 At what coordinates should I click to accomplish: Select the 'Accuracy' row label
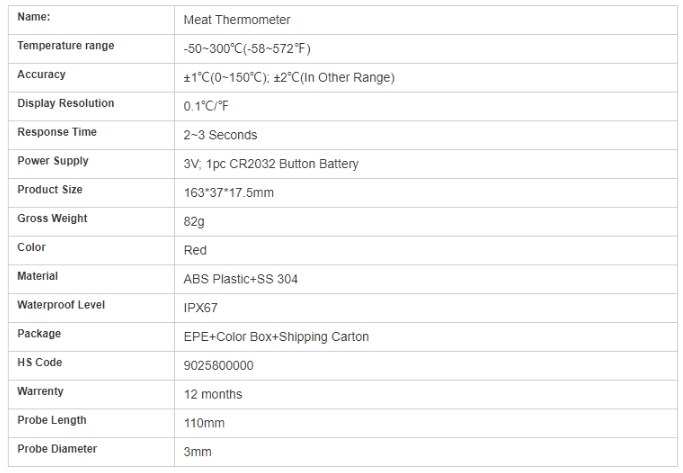[x=41, y=75]
